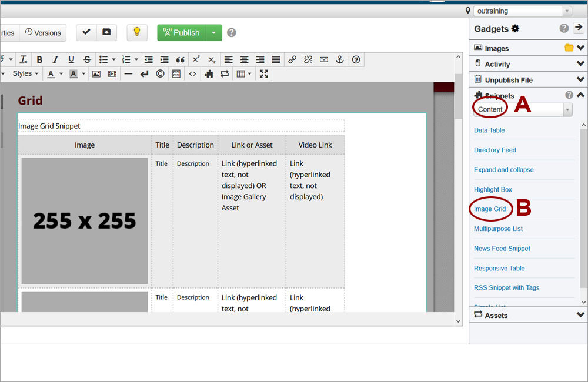Click the insert link chain icon
This screenshot has width=588, height=382.
(x=292, y=59)
